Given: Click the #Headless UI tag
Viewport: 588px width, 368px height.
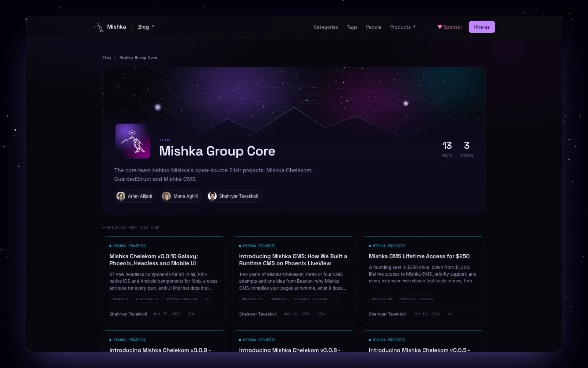Looking at the screenshot, I should 147,299.
